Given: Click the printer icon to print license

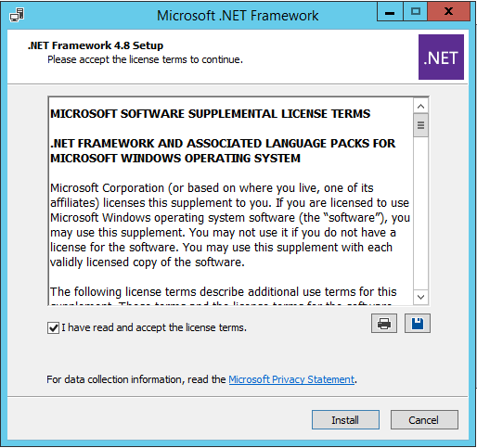Looking at the screenshot, I should pyautogui.click(x=384, y=324).
